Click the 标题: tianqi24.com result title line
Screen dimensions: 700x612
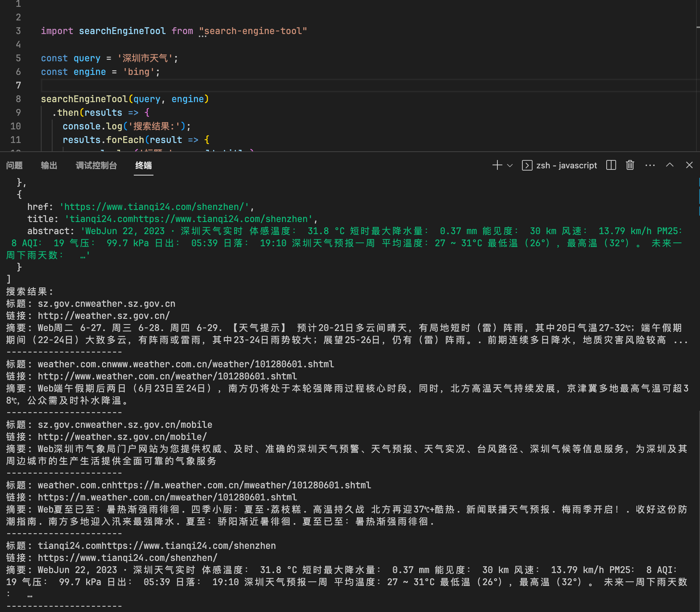(141, 546)
